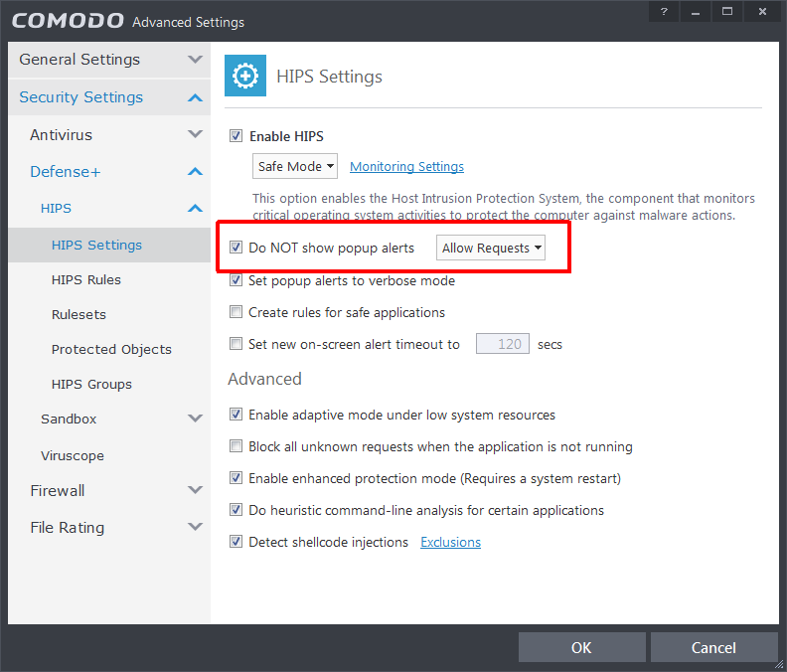Click the HIPS Settings gear icon

coord(244,76)
